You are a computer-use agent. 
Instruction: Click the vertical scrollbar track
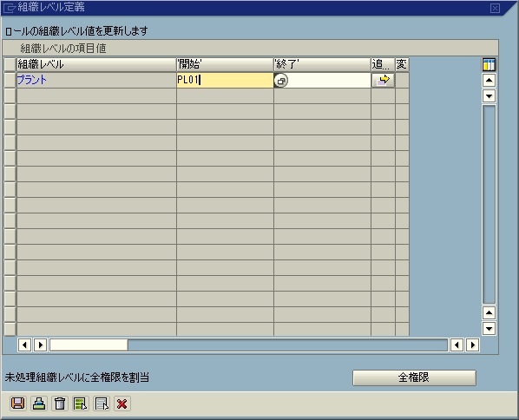point(489,204)
